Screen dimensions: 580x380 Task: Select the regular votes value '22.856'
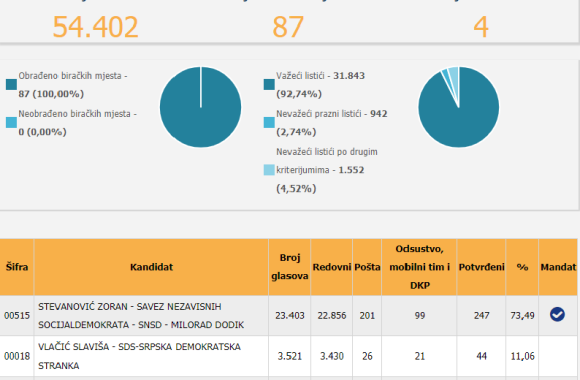(332, 316)
